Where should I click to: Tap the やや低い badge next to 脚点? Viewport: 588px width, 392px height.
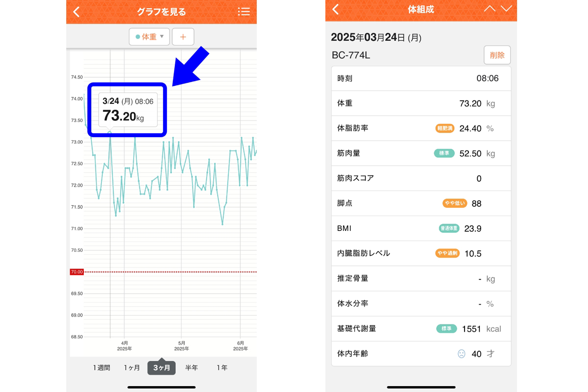(x=455, y=203)
